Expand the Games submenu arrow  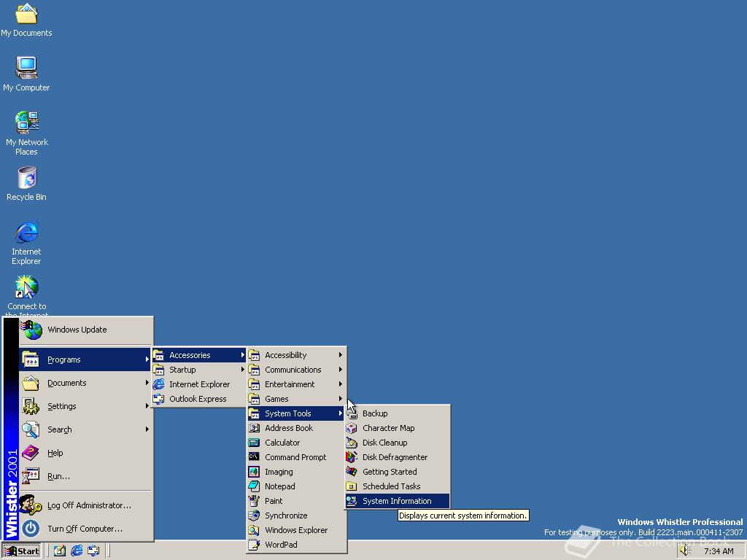coord(340,399)
